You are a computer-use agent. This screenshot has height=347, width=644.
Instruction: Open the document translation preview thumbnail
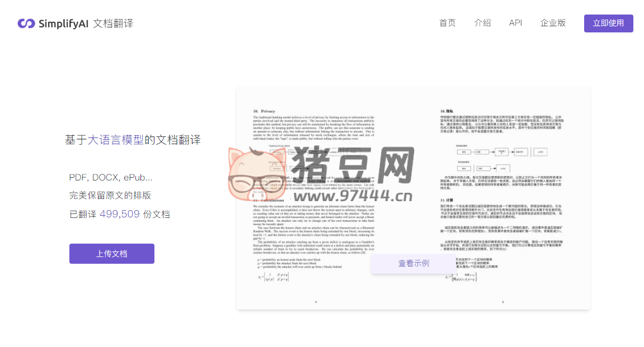pos(413,198)
